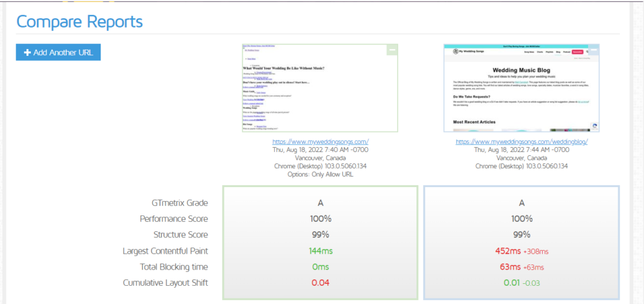Click the Compare Reports heading
This screenshot has height=304, width=644.
[80, 22]
